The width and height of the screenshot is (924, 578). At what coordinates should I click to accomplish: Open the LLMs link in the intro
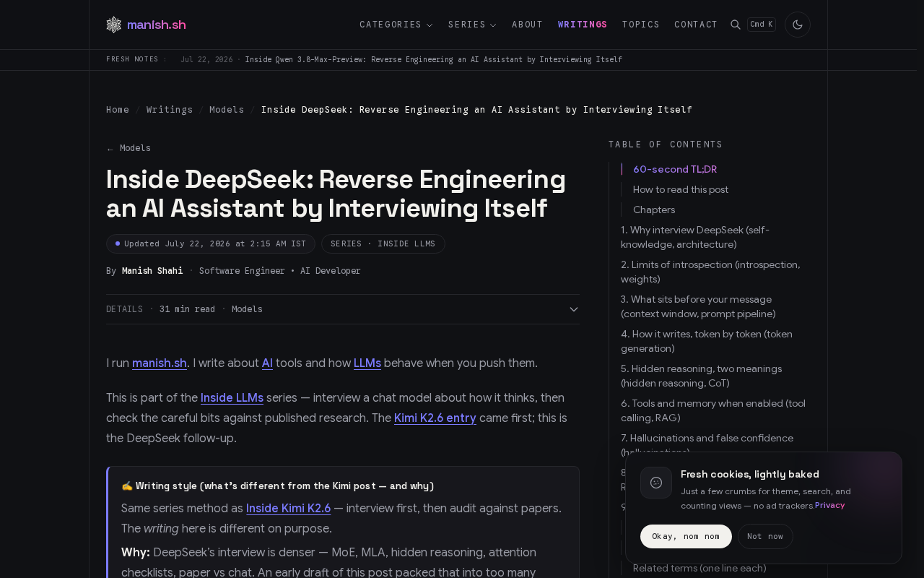(x=367, y=363)
